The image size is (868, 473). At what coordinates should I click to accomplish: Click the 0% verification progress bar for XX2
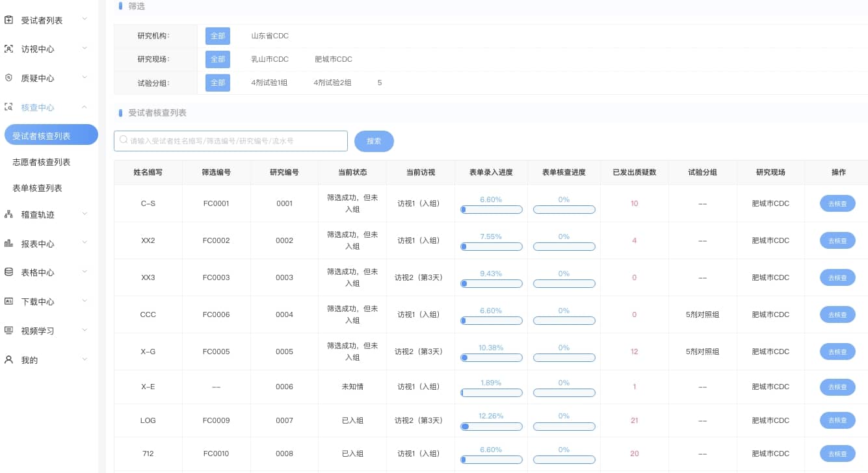(x=564, y=247)
